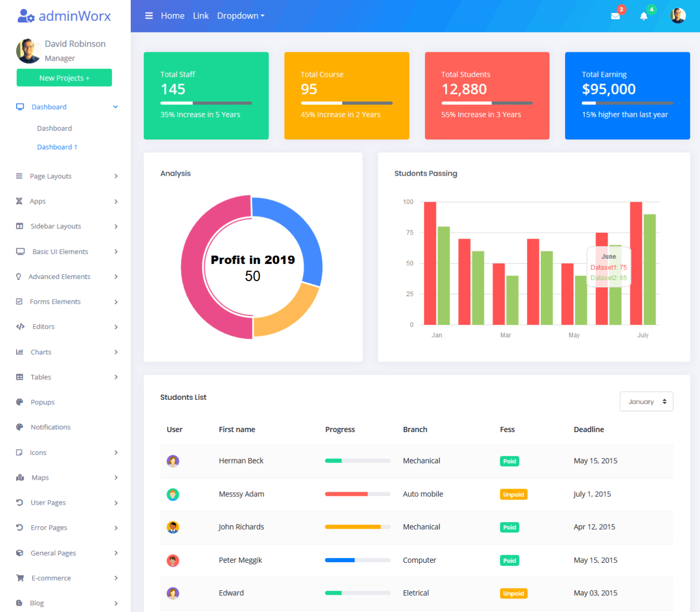Click the New Projects + button

[64, 78]
